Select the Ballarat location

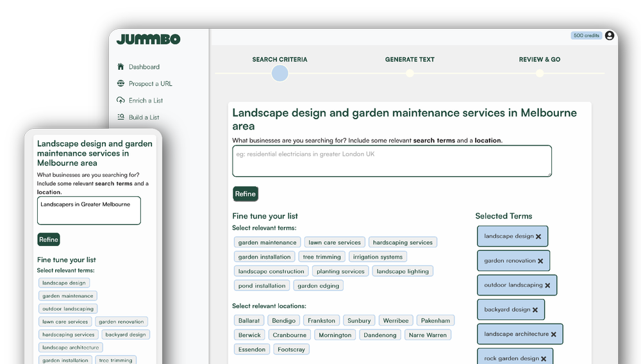point(249,320)
